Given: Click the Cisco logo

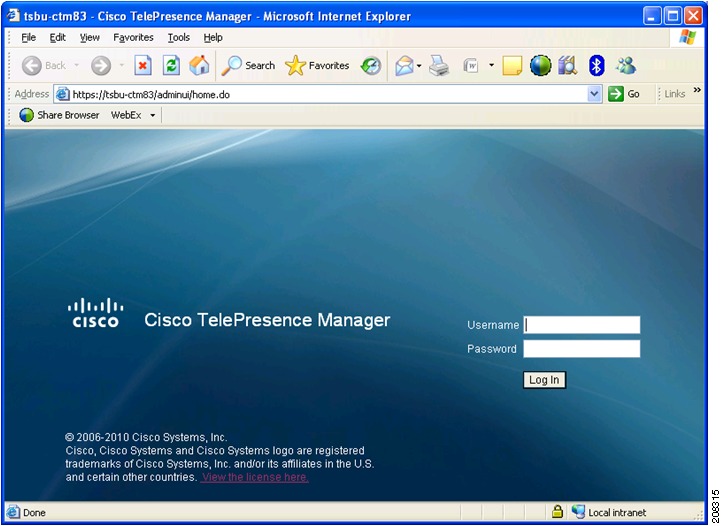Looking at the screenshot, I should tap(96, 313).
